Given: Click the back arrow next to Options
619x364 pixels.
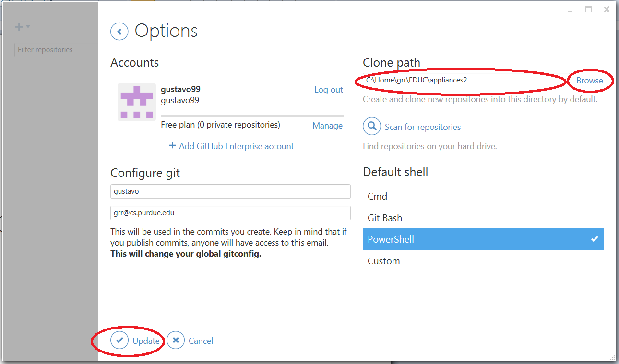Looking at the screenshot, I should pyautogui.click(x=119, y=32).
